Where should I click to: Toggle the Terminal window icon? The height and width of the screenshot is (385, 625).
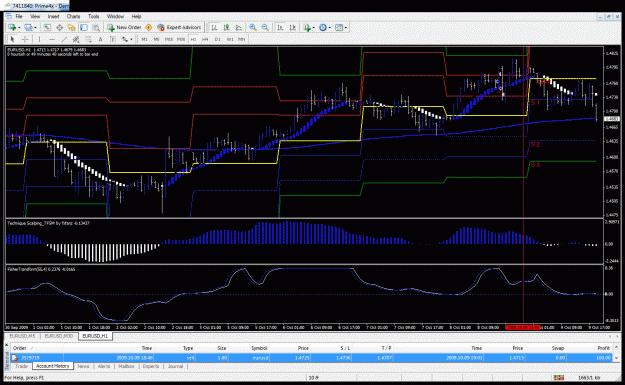coord(84,28)
